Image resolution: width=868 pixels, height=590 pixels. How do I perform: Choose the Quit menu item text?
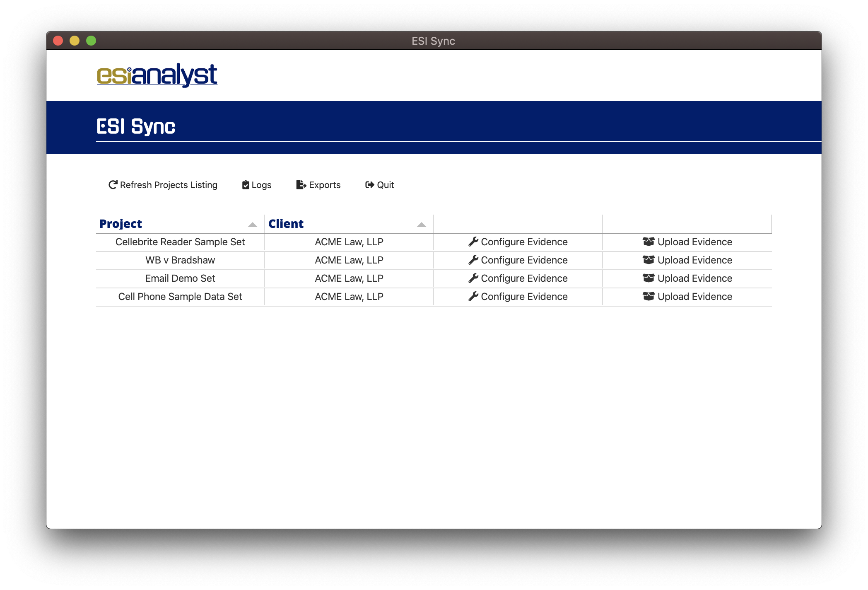[x=385, y=185]
